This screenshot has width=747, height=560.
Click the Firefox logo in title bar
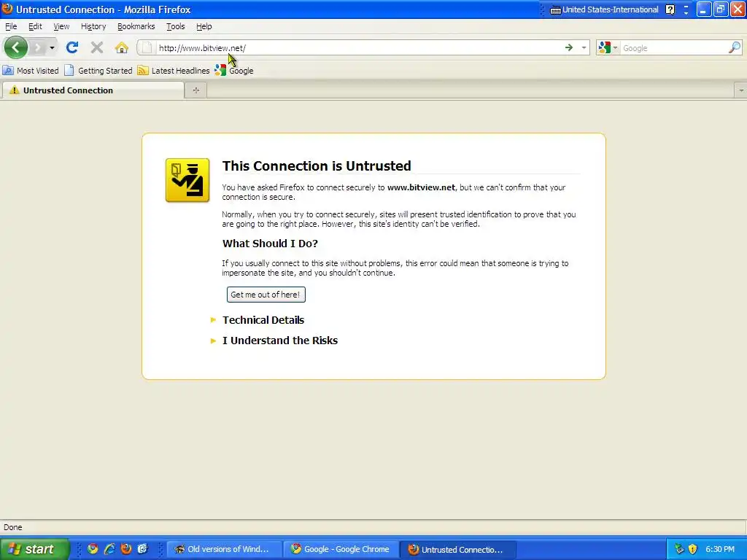tap(7, 9)
